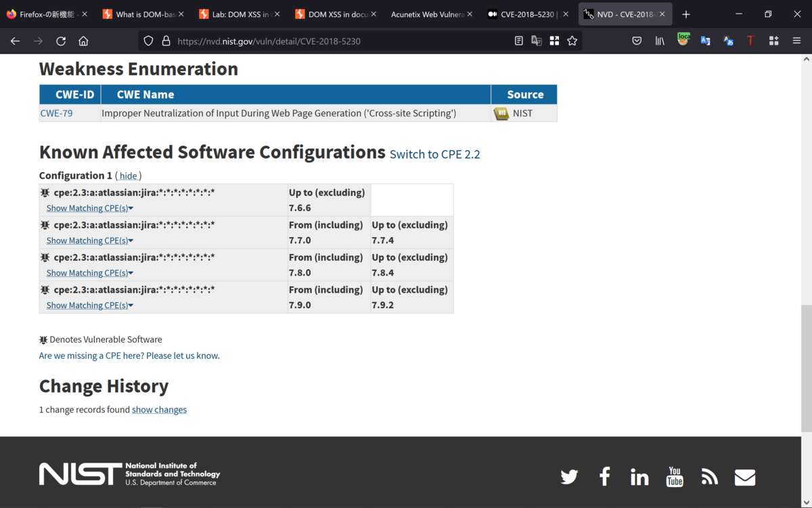Click 'show changes' link

click(x=159, y=410)
